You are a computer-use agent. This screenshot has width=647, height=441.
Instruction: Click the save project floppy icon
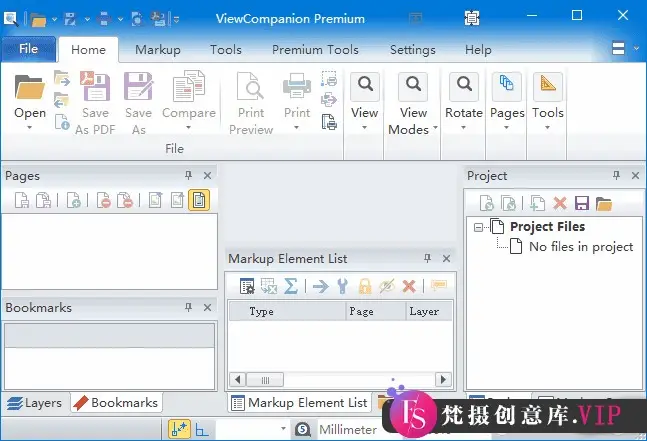point(582,203)
